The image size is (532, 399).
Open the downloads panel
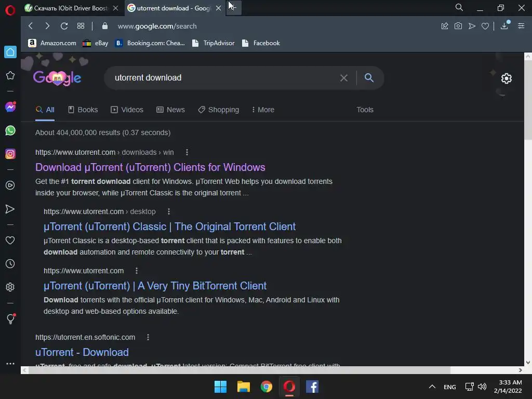coord(504,25)
